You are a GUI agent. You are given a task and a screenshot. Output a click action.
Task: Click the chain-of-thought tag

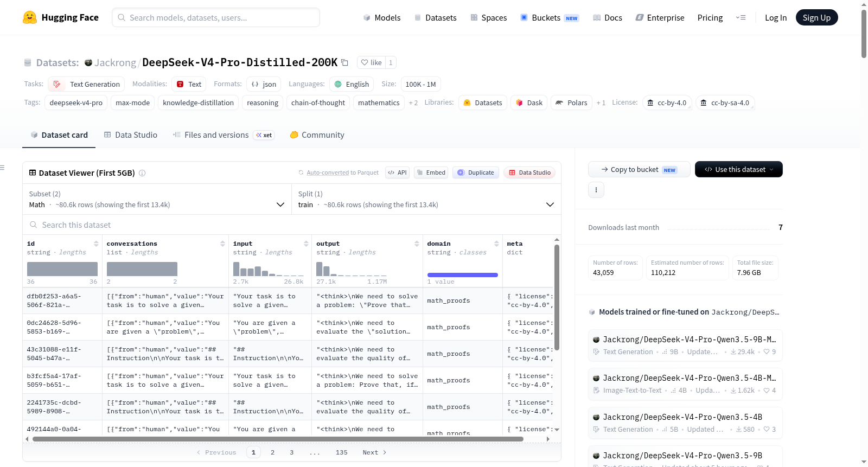pyautogui.click(x=318, y=103)
